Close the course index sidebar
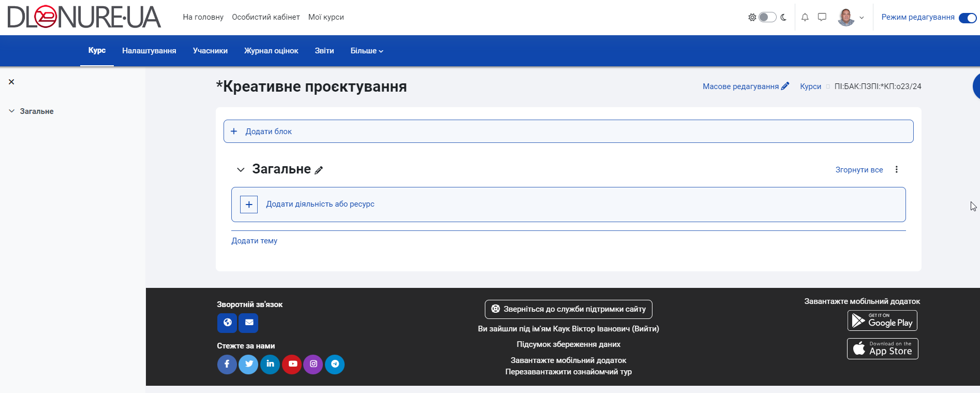This screenshot has height=393, width=980. click(x=11, y=82)
